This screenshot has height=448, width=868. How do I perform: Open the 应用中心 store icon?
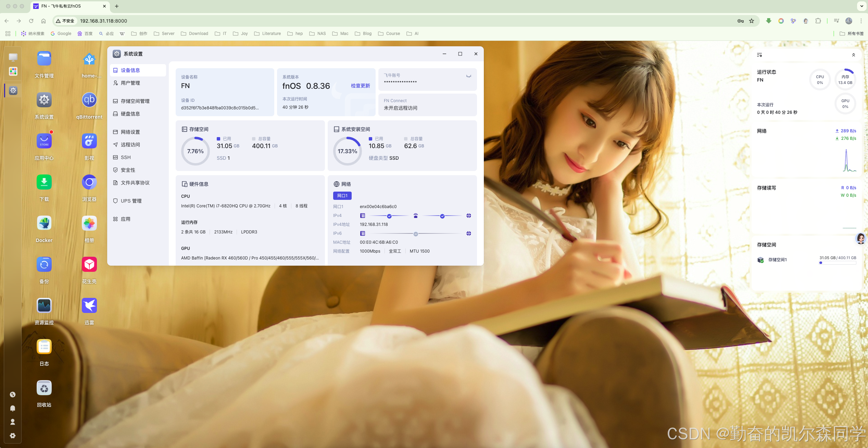44,141
